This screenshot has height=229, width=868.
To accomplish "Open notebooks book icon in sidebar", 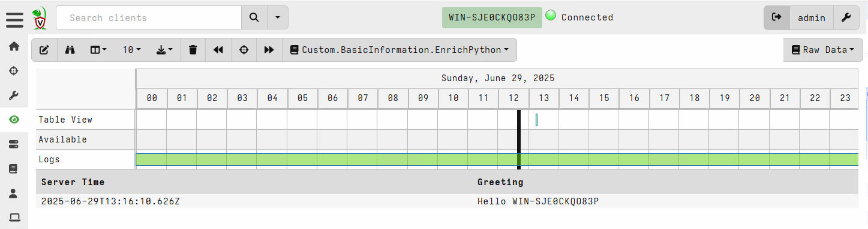I will [14, 169].
